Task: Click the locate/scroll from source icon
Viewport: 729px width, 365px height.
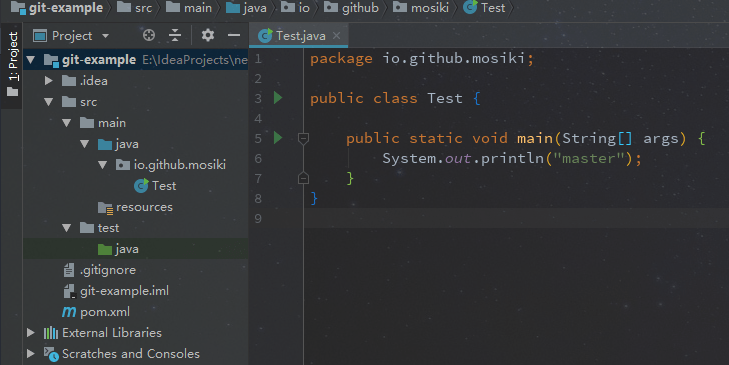Action: [149, 35]
